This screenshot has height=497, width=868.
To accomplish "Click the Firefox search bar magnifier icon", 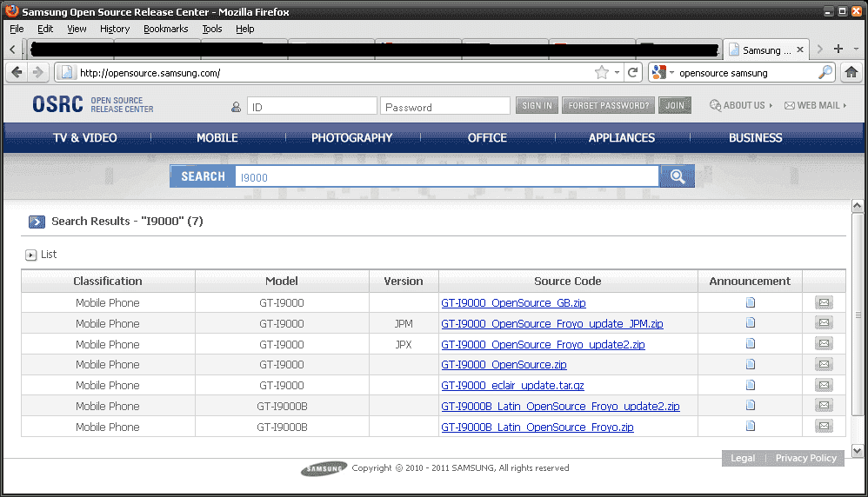I will (825, 72).
